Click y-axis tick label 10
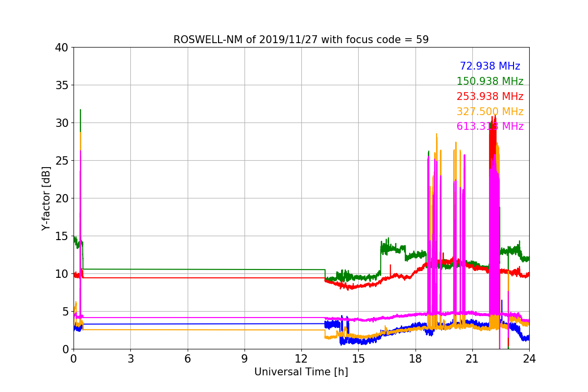This screenshot has width=588, height=392. (61, 274)
